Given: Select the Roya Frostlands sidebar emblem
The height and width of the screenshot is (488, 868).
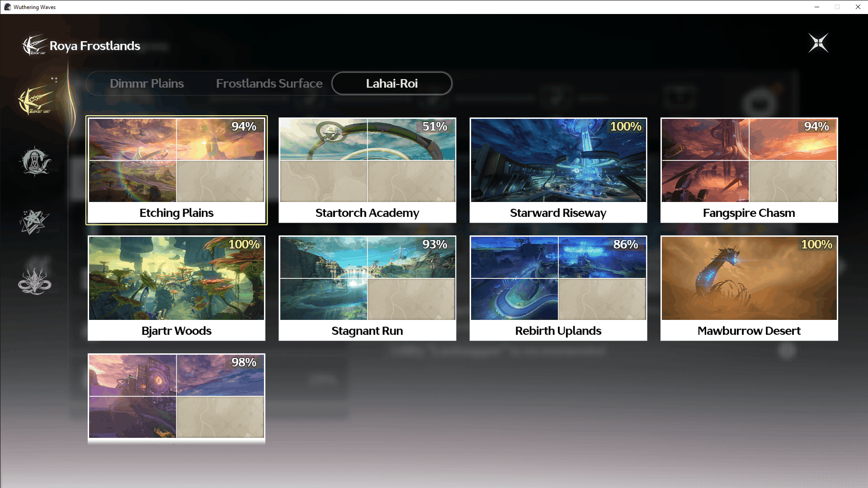Looking at the screenshot, I should click(35, 99).
